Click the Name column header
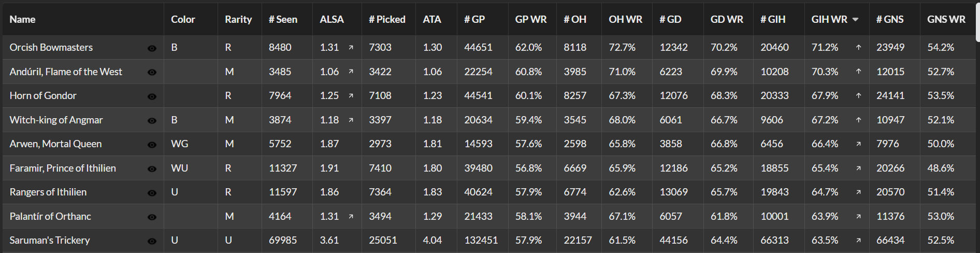The image size is (980, 253). click(x=23, y=20)
